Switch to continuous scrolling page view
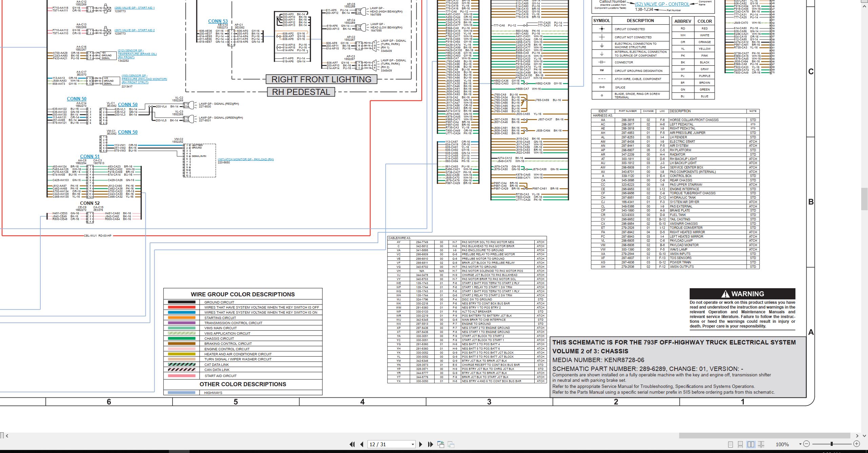The height and width of the screenshot is (453, 868). point(741,444)
